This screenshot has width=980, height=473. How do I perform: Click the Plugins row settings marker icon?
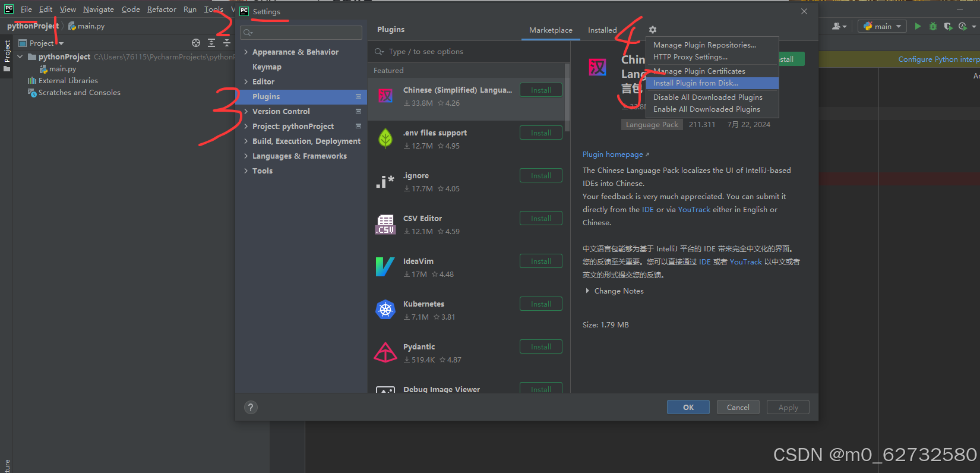click(x=358, y=96)
